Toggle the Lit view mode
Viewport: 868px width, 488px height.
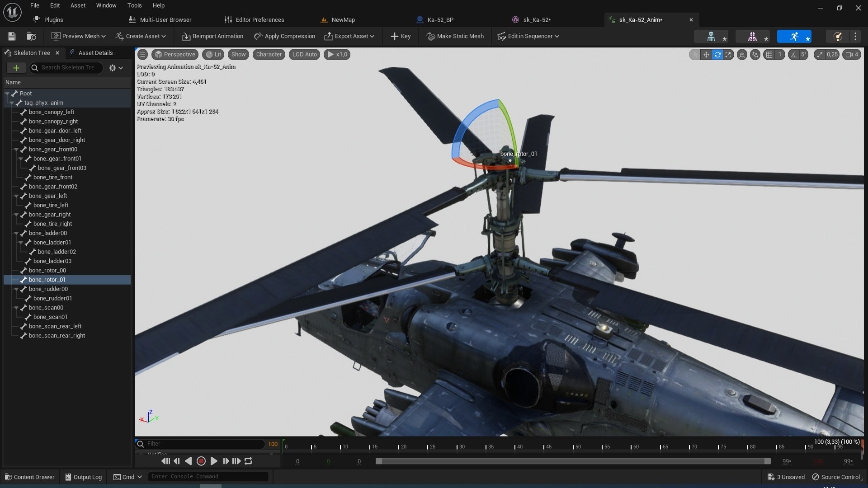point(213,54)
